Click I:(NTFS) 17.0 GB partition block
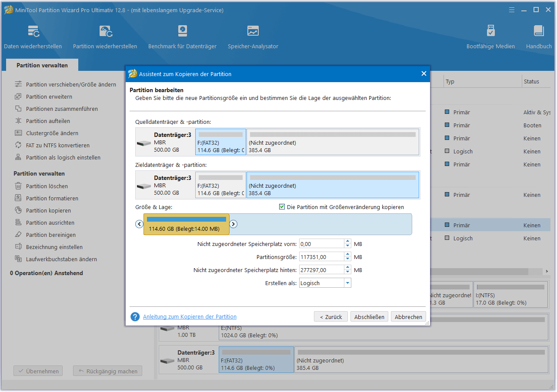The height and width of the screenshot is (392, 557). click(x=511, y=295)
